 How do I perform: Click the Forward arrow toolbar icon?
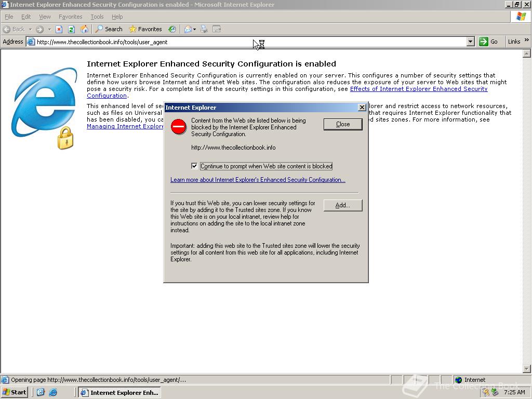pos(39,29)
